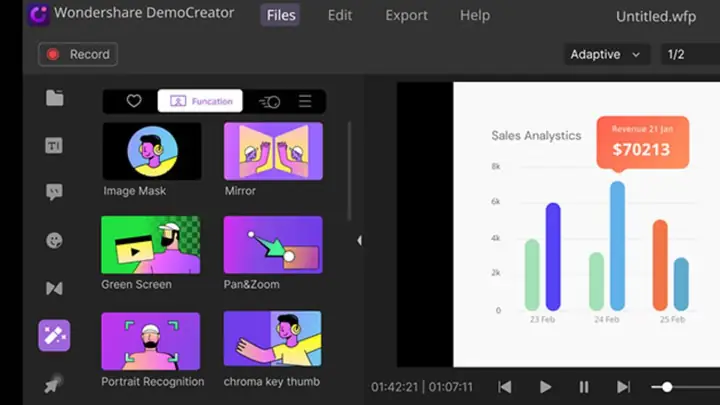This screenshot has height=405, width=720.
Task: Select the Mirror effect thumbnail
Action: pos(273,151)
